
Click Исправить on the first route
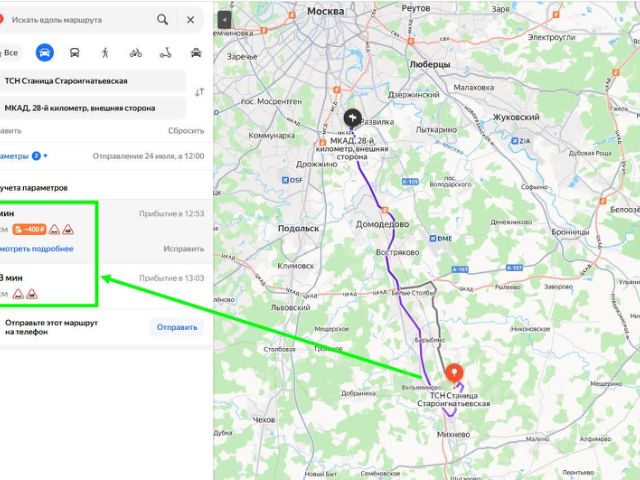[184, 249]
